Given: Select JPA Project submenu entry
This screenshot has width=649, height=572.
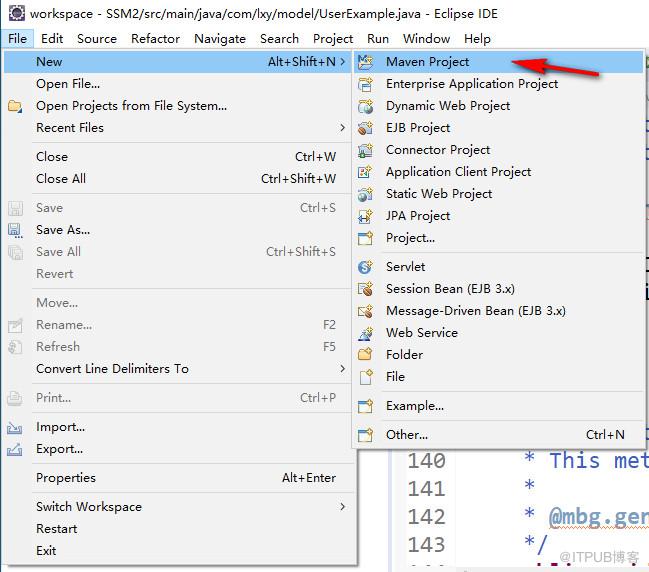Looking at the screenshot, I should (x=499, y=216).
